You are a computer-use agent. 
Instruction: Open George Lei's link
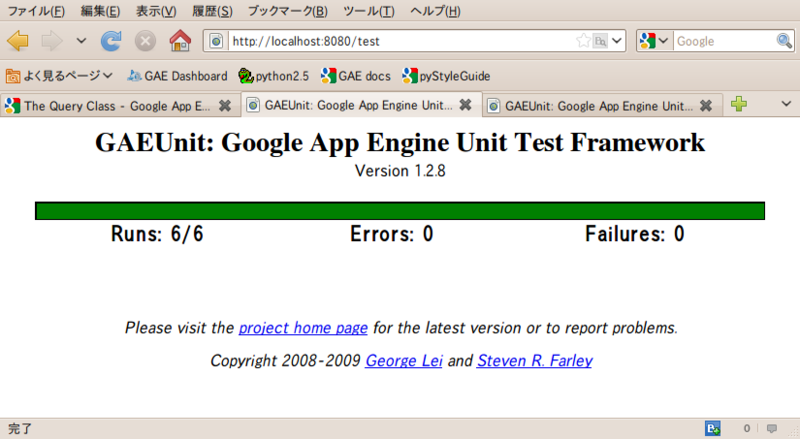(404, 361)
